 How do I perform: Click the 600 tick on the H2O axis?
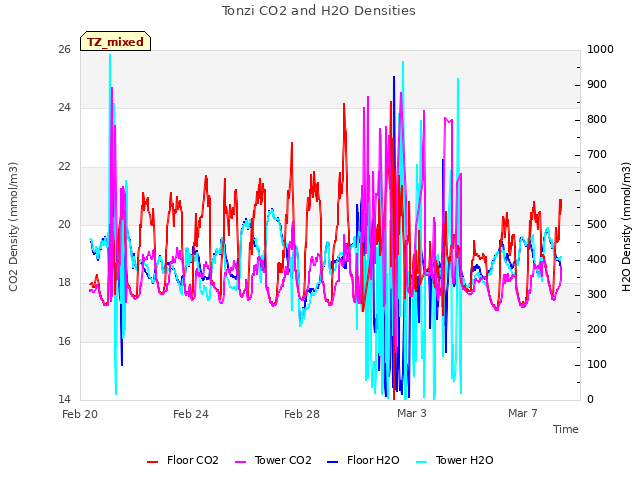[597, 190]
